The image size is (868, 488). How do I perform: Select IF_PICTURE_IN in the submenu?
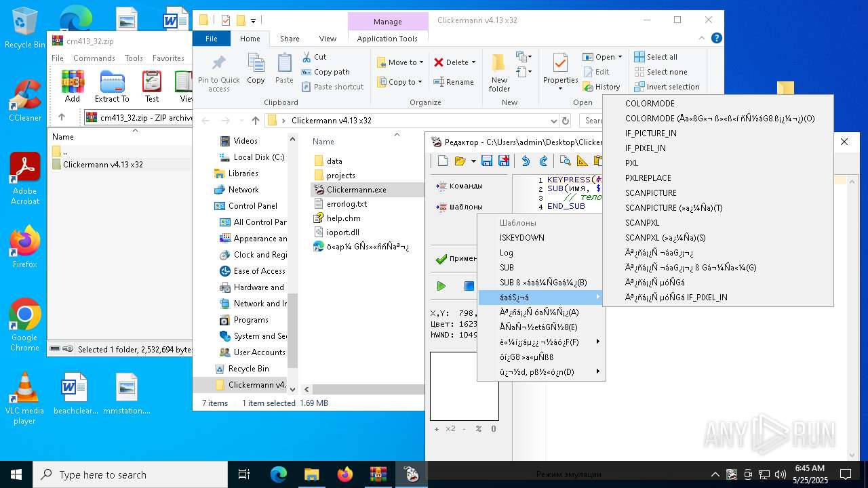(718, 134)
